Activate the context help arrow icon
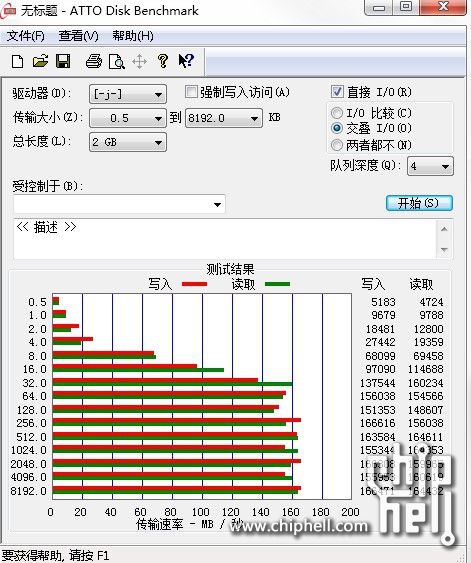The height and width of the screenshot is (563, 471). [186, 61]
